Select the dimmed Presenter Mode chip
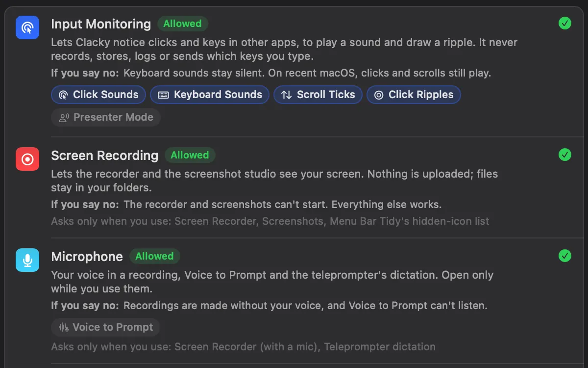588x368 pixels. tap(106, 117)
